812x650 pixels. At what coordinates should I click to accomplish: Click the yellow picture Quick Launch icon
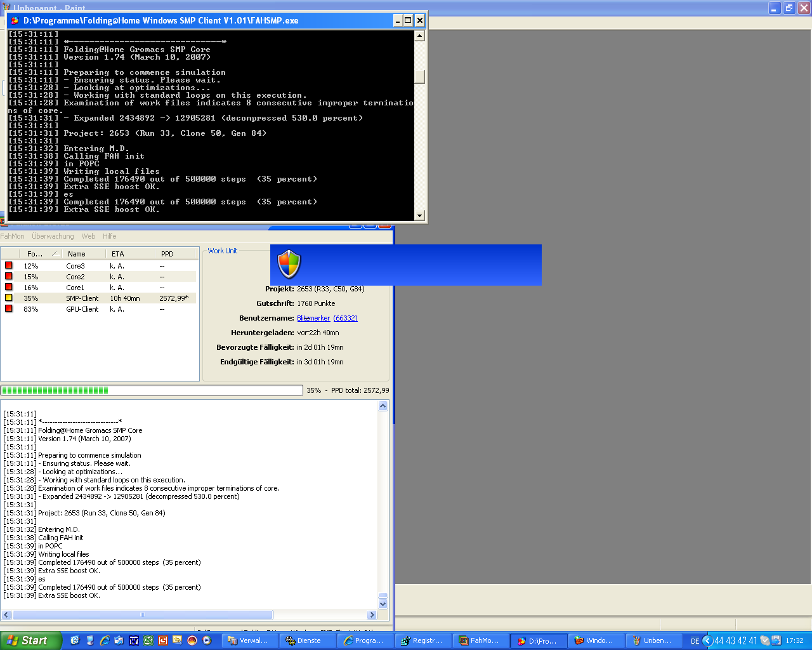[178, 640]
